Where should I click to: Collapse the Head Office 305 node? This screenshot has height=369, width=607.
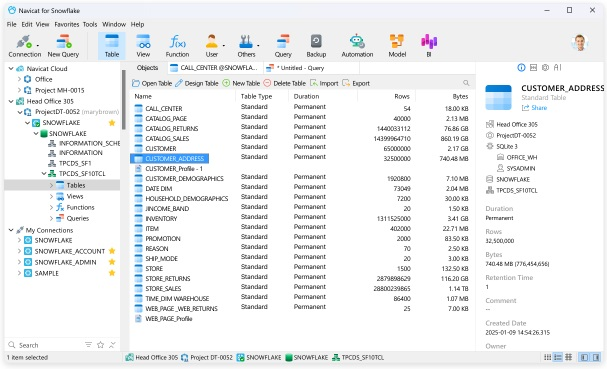[x=11, y=101]
